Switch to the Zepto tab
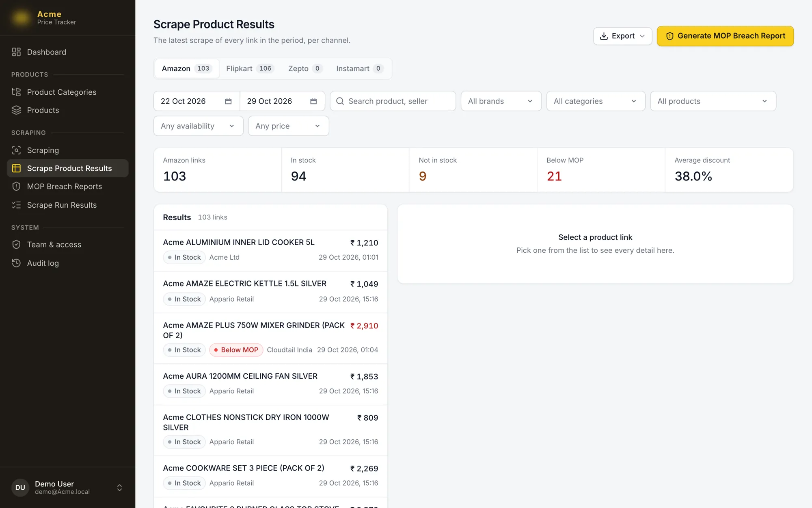The height and width of the screenshot is (508, 812). [x=305, y=68]
